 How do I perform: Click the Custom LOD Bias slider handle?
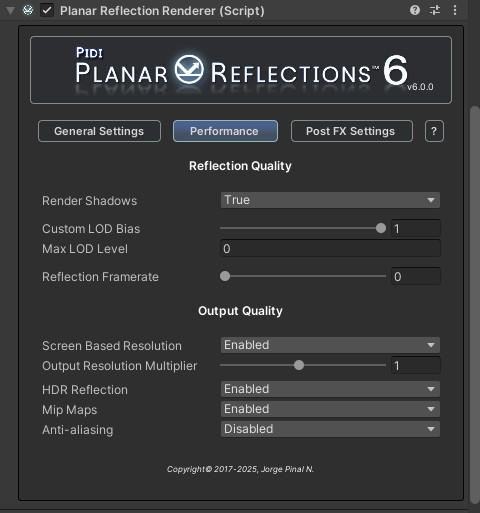(x=381, y=228)
